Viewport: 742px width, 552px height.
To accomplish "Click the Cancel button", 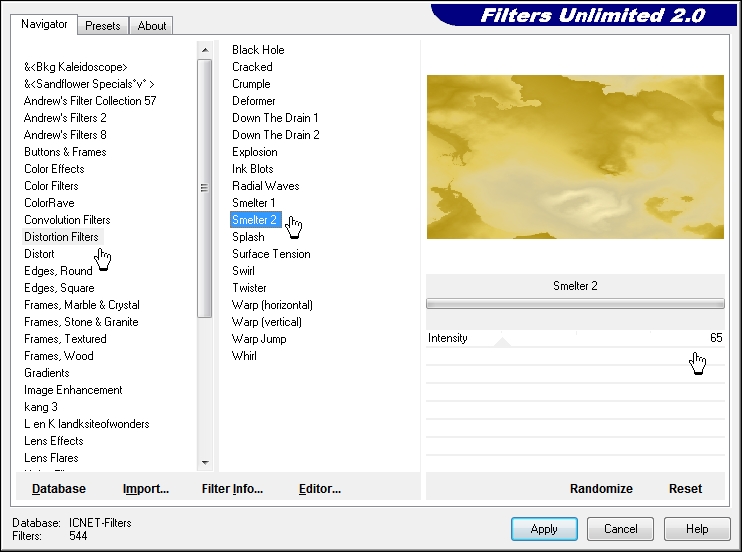I will pos(620,529).
